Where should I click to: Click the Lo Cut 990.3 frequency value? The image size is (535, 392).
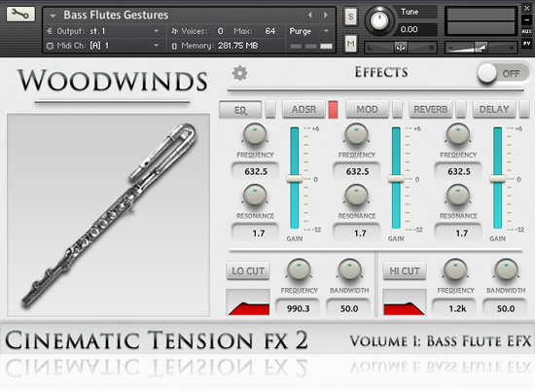[298, 308]
